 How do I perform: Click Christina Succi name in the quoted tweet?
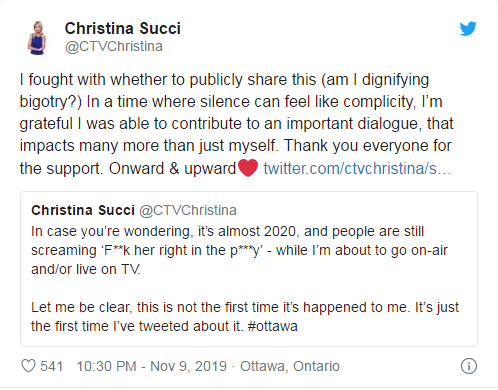(x=83, y=210)
